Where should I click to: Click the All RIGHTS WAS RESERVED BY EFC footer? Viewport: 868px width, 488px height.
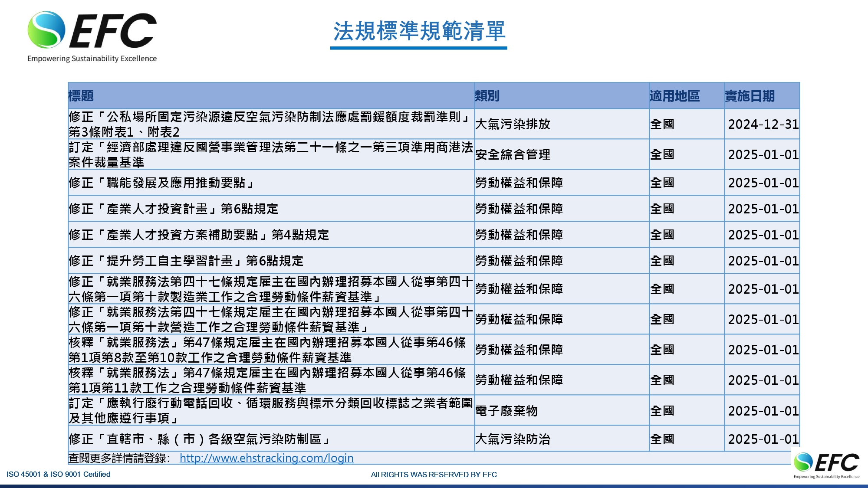pyautogui.click(x=434, y=475)
